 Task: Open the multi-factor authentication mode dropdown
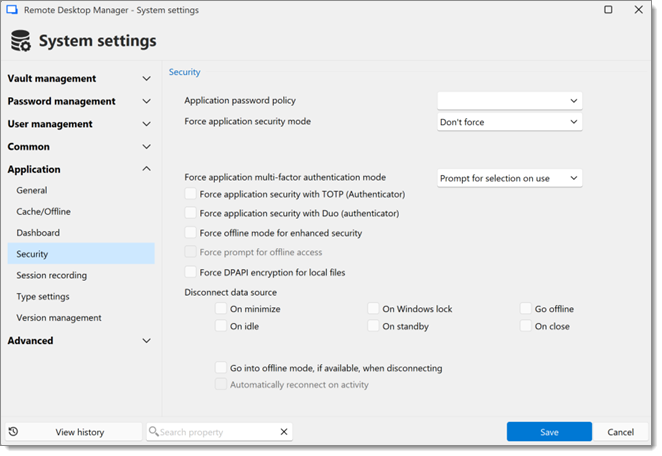click(510, 178)
